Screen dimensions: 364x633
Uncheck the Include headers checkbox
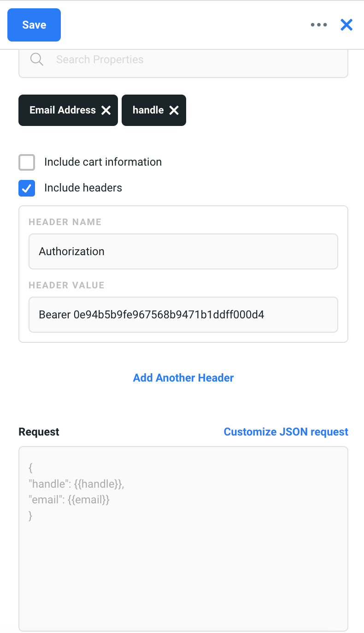tap(27, 188)
